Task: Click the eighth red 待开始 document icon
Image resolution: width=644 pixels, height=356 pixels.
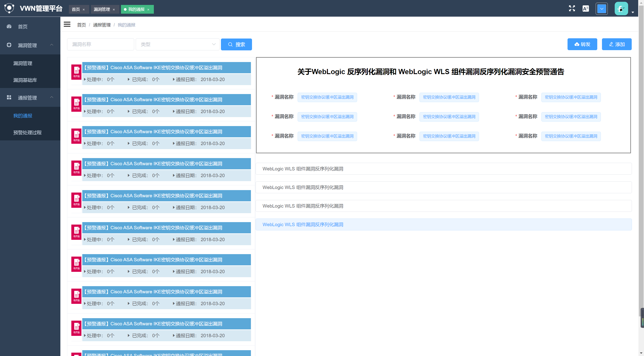Action: click(76, 296)
